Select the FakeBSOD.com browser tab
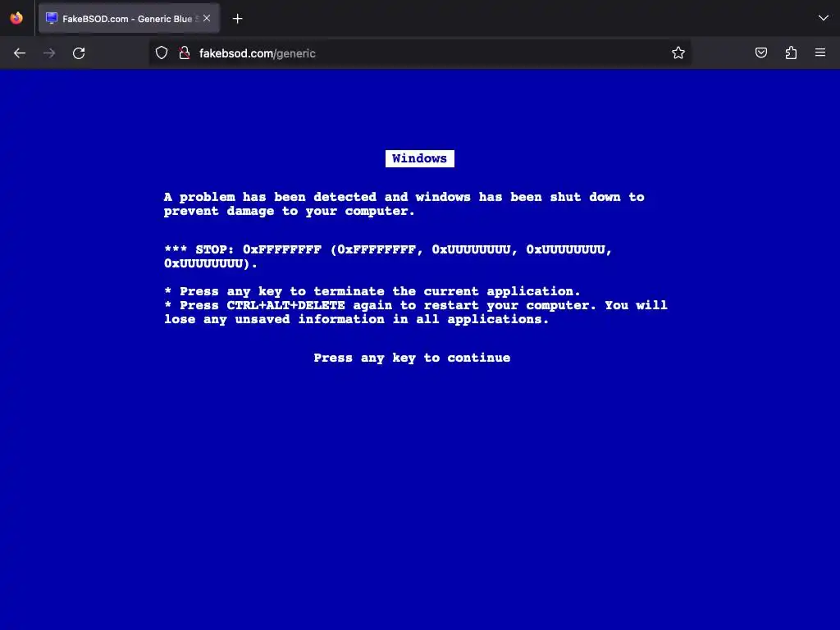Image resolution: width=840 pixels, height=630 pixels. point(129,18)
